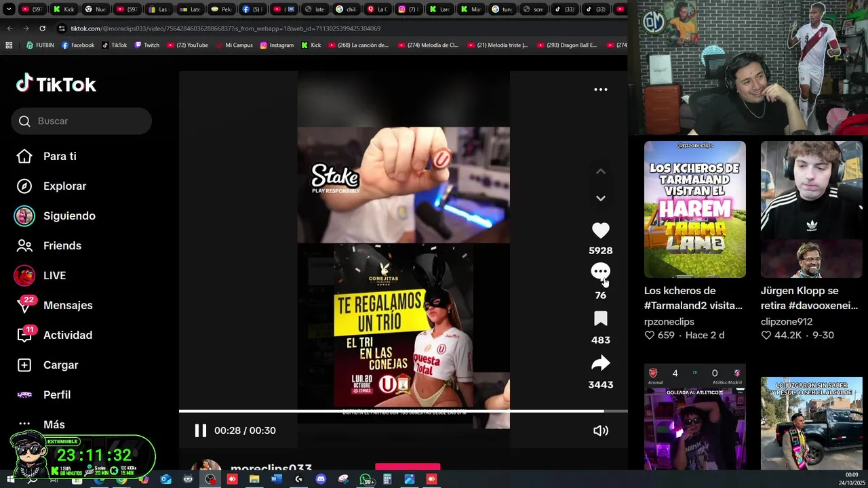Switch to the Kick browser tab
This screenshot has height=488, width=868.
[64, 9]
